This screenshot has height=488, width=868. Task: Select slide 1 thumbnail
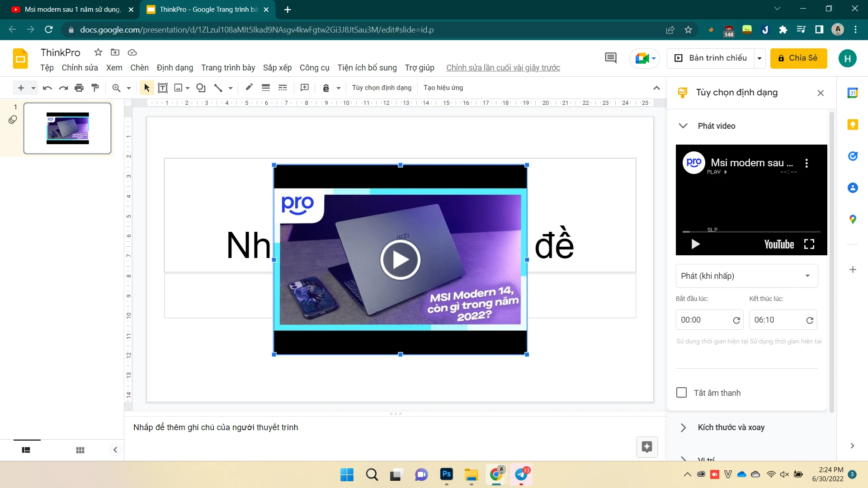(x=67, y=128)
